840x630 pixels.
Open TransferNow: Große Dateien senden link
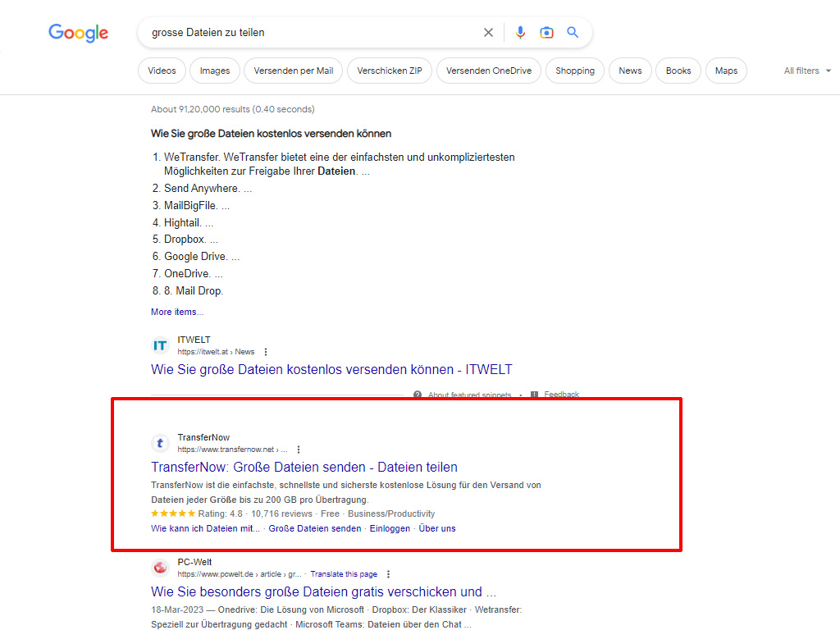[304, 468]
